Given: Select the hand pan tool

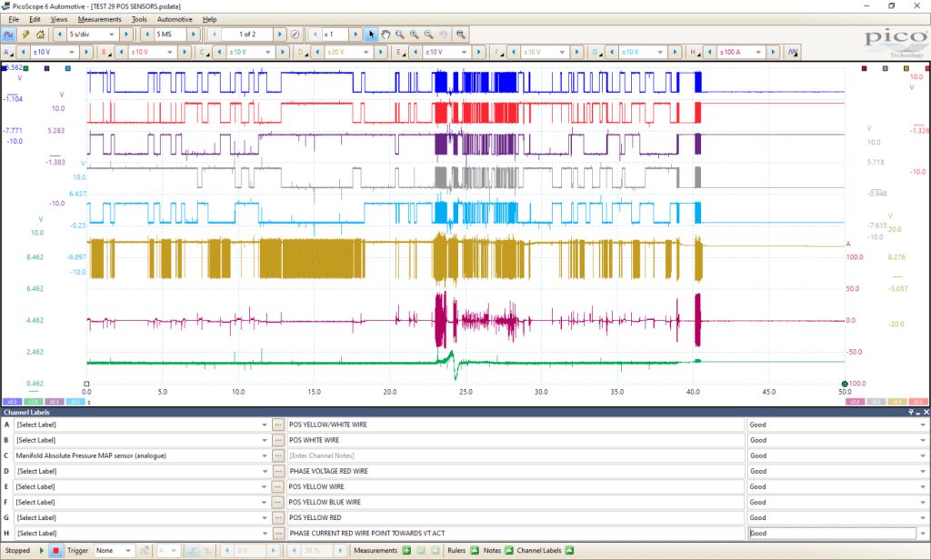Looking at the screenshot, I should pyautogui.click(x=385, y=35).
